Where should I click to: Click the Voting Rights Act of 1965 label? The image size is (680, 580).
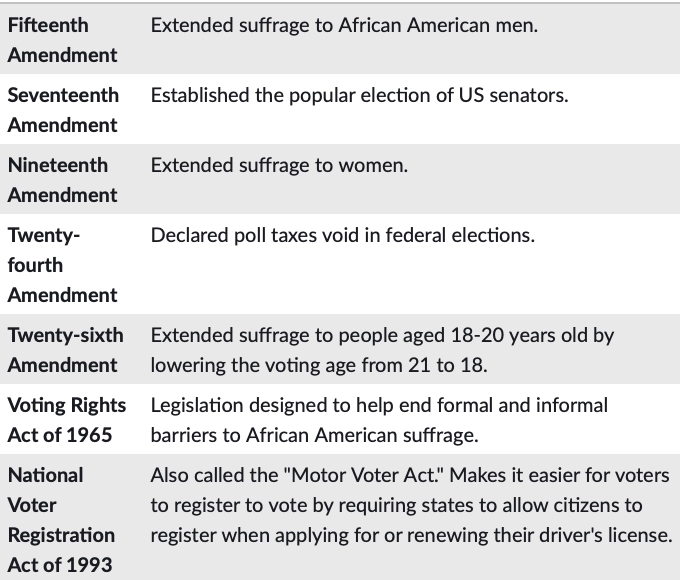coord(67,420)
